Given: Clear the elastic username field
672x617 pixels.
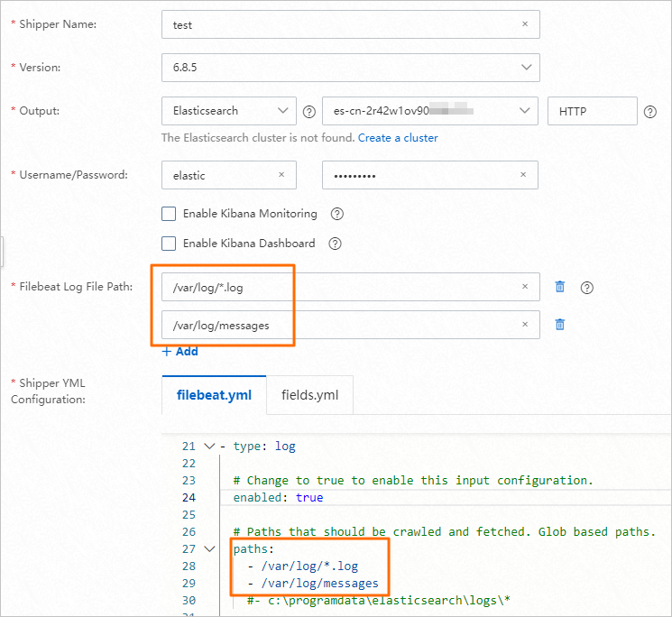Looking at the screenshot, I should point(281,174).
